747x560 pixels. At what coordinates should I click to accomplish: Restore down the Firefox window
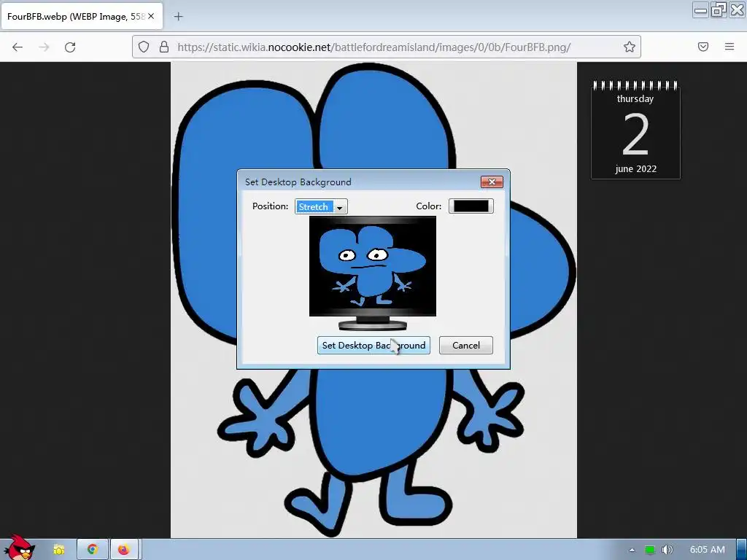pos(719,10)
